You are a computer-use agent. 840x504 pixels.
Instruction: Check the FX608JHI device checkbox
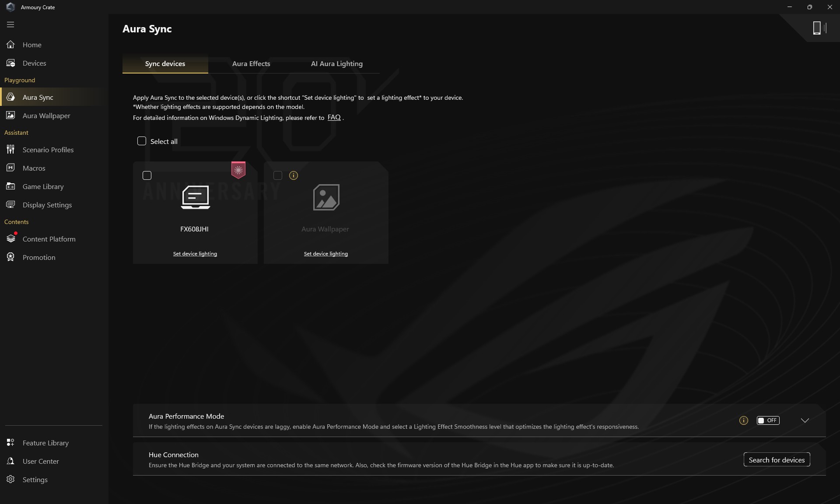(147, 175)
